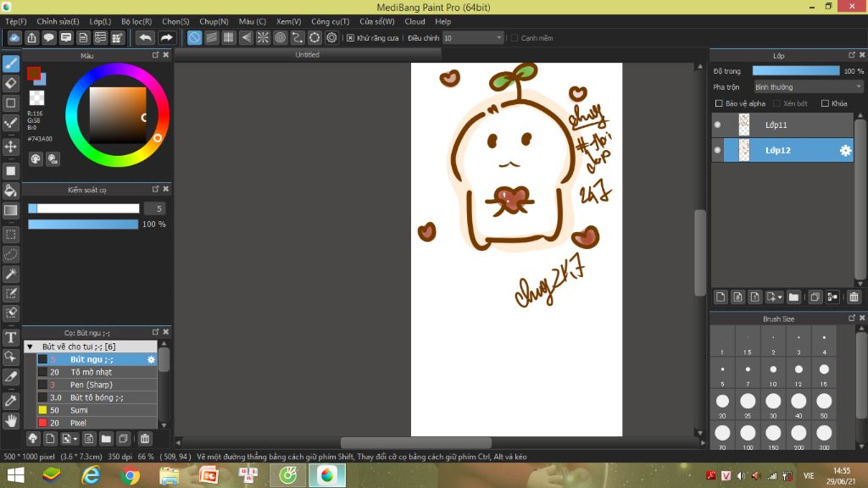Open add-brush dropdown arrow in brush panel

[x=75, y=440]
